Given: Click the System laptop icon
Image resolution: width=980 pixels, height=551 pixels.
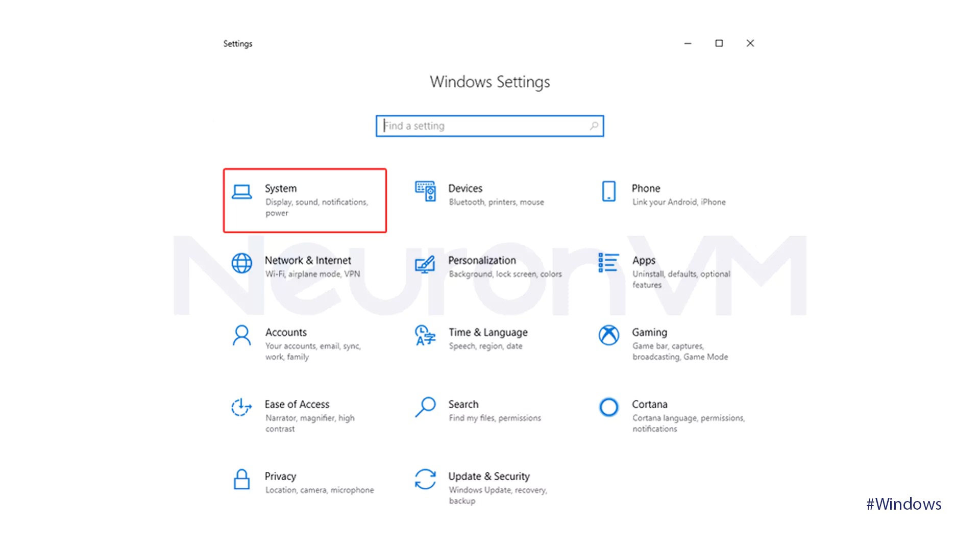Looking at the screenshot, I should coord(241,192).
